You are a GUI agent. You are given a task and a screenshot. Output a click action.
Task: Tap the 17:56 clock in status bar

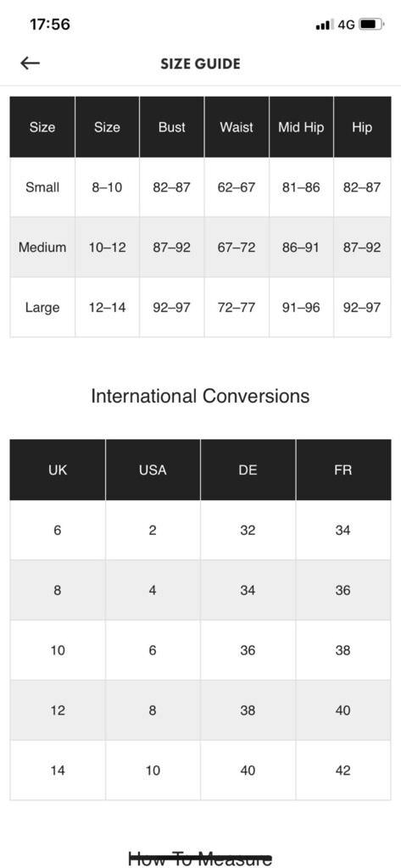[49, 25]
